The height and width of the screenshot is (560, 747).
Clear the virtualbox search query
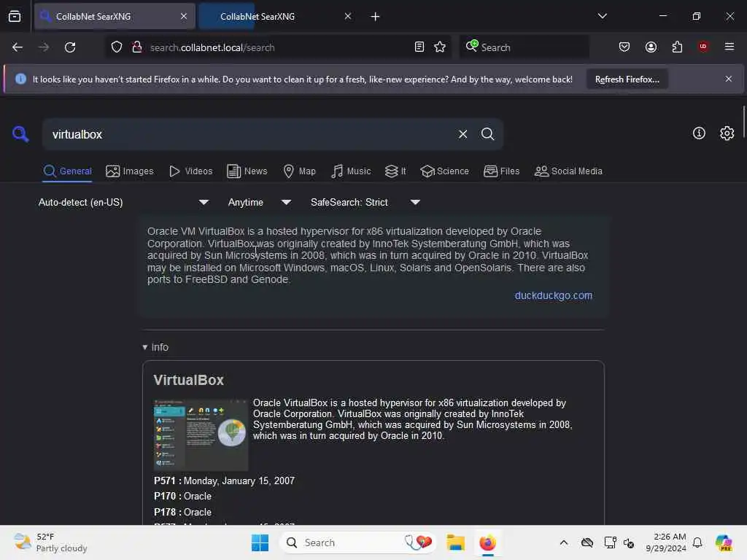coord(462,134)
